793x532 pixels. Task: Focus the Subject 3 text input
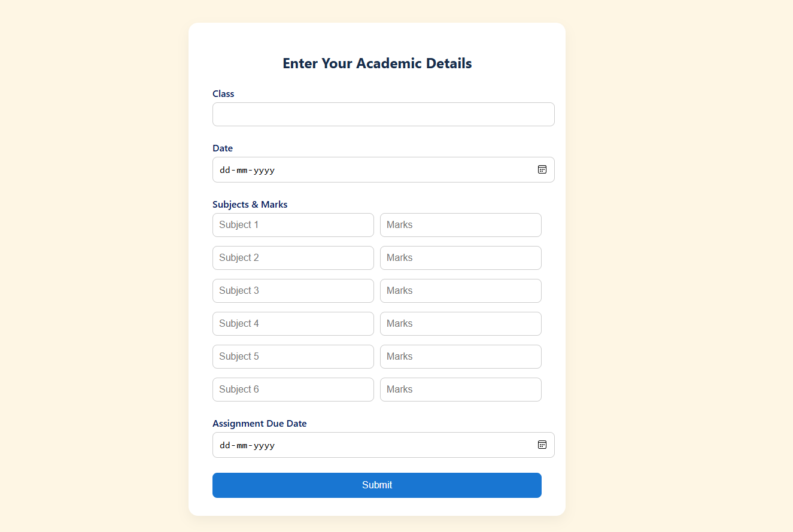pos(293,290)
